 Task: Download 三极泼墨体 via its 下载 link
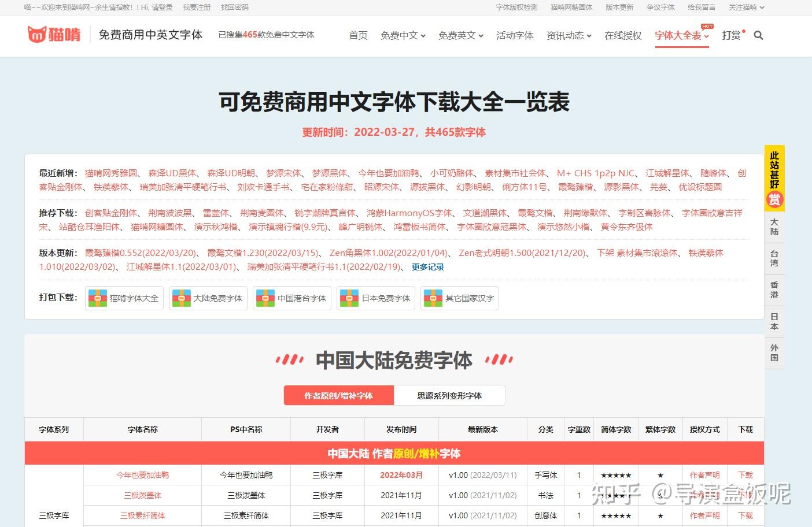click(x=745, y=495)
